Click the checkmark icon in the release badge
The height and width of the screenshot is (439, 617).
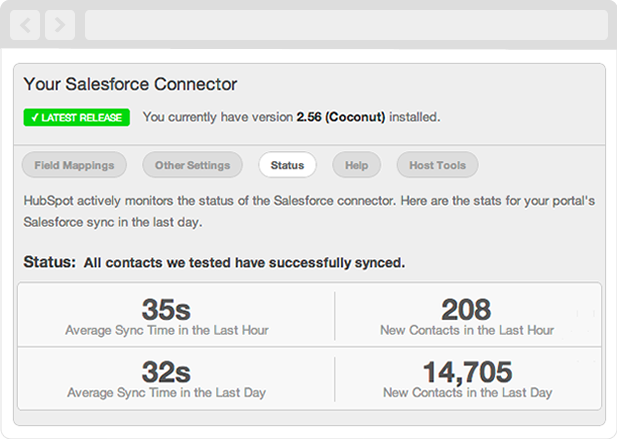[34, 117]
